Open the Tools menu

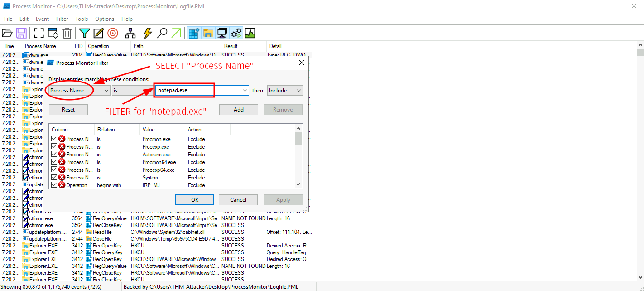82,19
